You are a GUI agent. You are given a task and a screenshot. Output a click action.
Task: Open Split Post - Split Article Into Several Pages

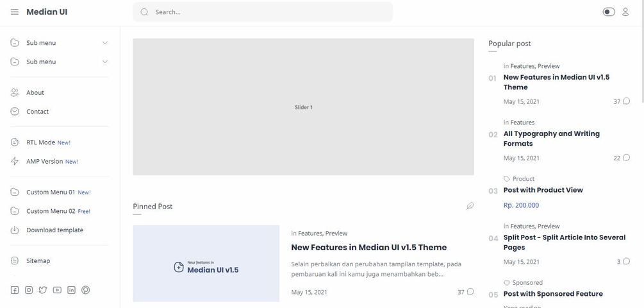tap(565, 242)
